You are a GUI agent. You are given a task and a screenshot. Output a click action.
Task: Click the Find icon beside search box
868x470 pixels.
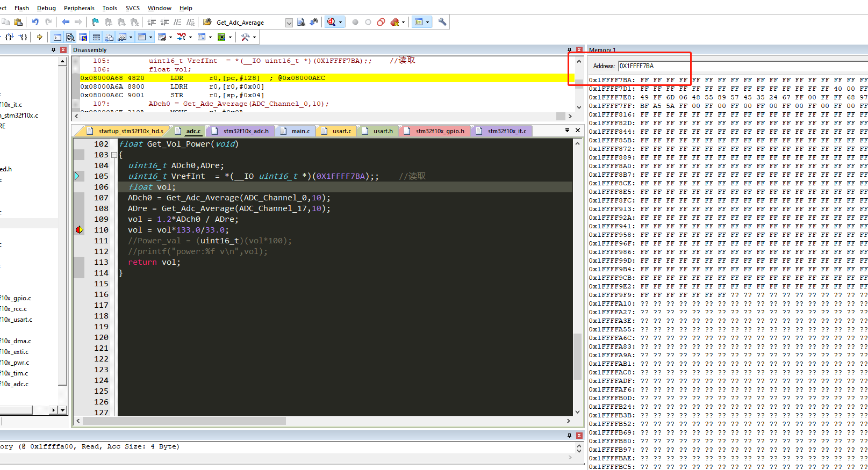(301, 22)
